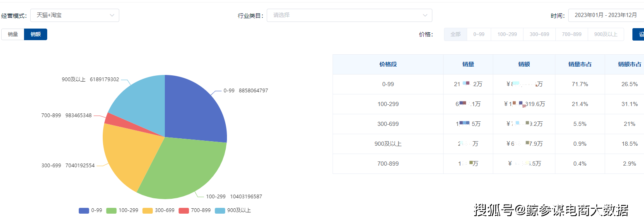Select the 100-299 row in table

tap(488, 104)
